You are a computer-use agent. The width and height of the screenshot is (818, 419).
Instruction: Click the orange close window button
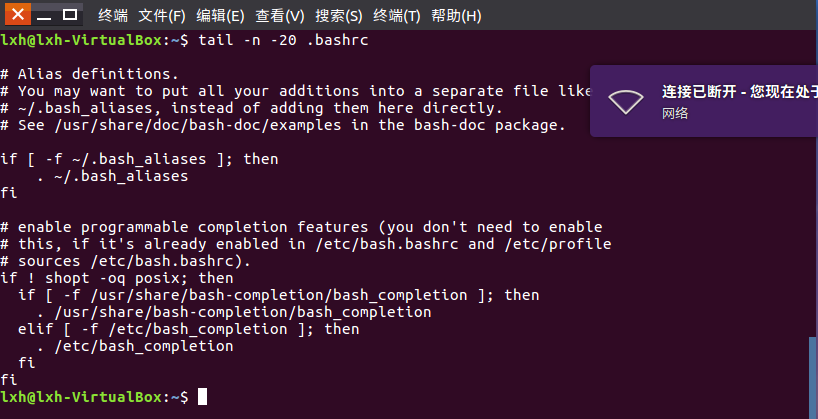coord(19,15)
